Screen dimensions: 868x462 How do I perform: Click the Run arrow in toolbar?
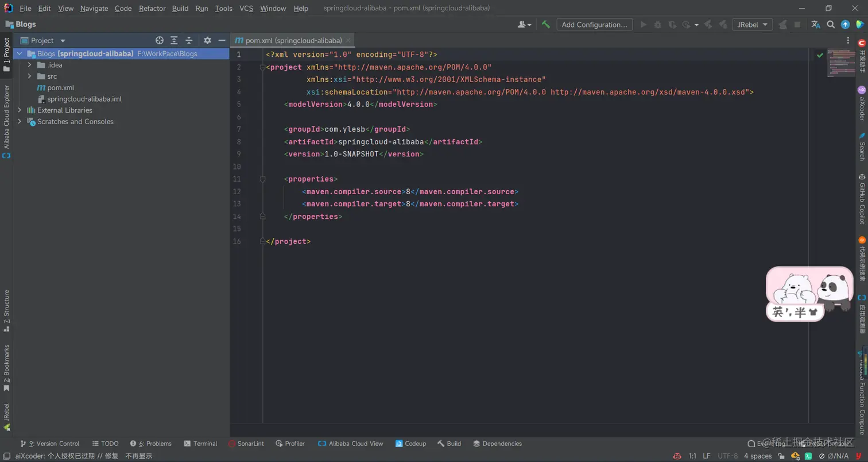(x=644, y=25)
